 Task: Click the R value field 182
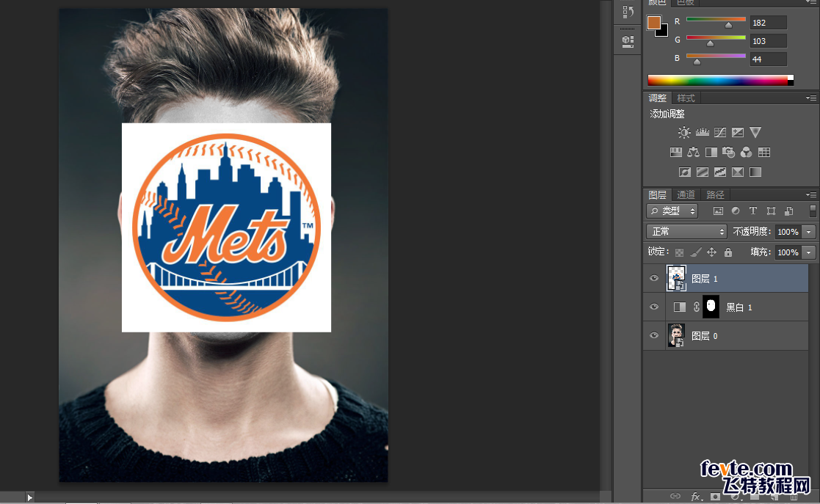point(768,23)
